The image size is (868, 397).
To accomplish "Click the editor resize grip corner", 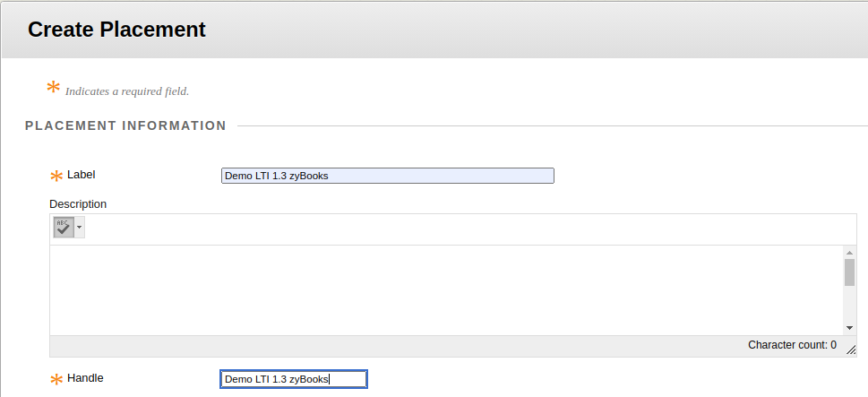I will [x=851, y=350].
